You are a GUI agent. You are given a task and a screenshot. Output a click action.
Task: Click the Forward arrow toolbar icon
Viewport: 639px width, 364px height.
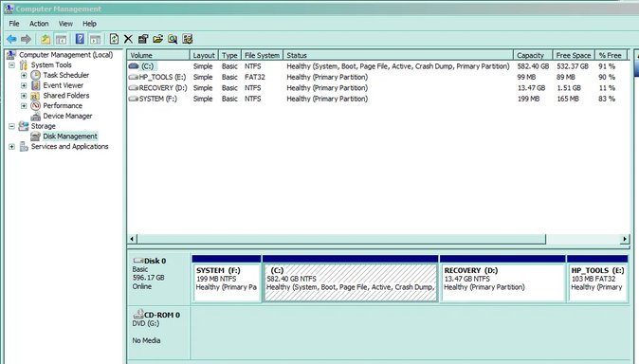(27, 39)
